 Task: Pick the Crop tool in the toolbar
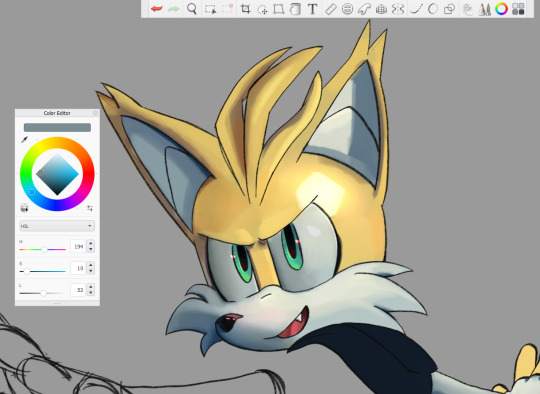[245, 9]
